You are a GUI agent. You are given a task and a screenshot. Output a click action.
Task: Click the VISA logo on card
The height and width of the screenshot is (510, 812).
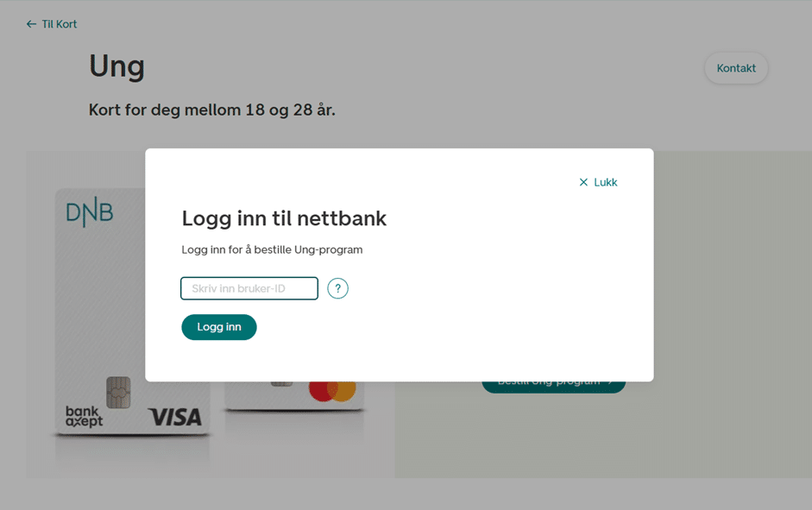(x=175, y=418)
